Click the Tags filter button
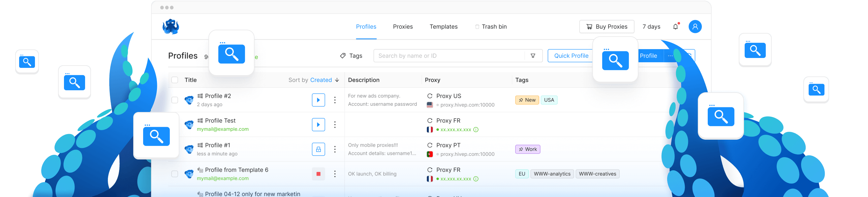 click(351, 56)
